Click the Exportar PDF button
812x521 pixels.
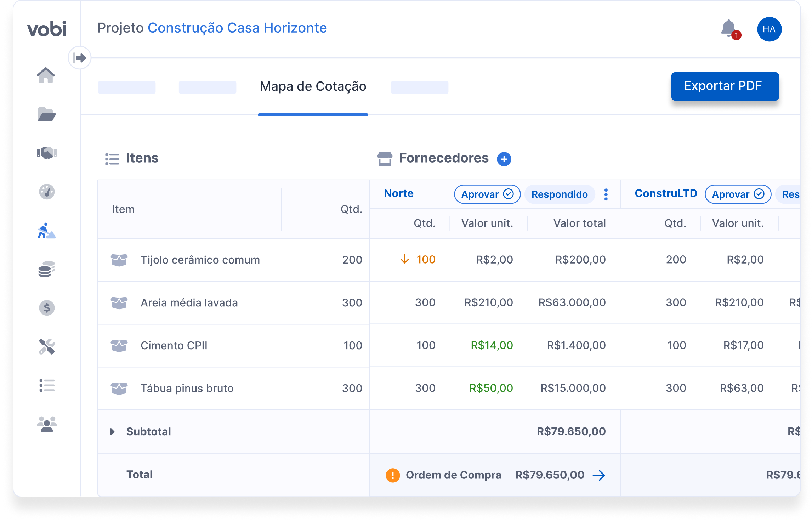725,86
